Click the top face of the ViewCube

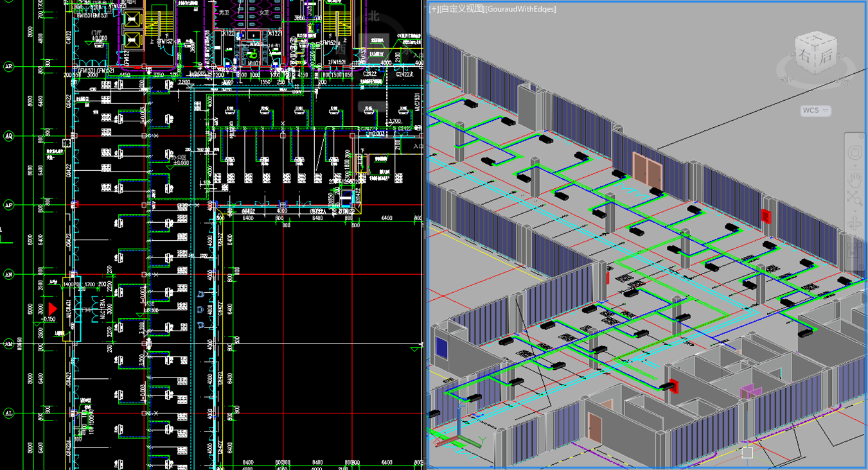817,38
